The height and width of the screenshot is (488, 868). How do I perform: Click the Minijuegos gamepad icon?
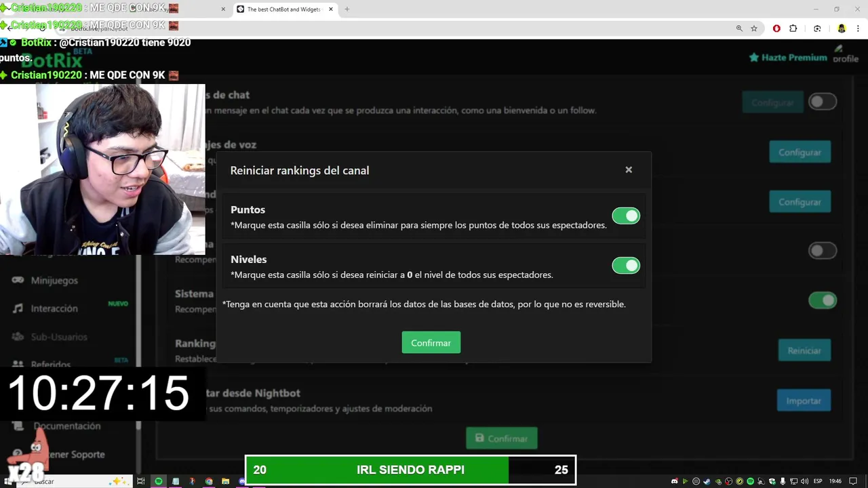point(18,280)
